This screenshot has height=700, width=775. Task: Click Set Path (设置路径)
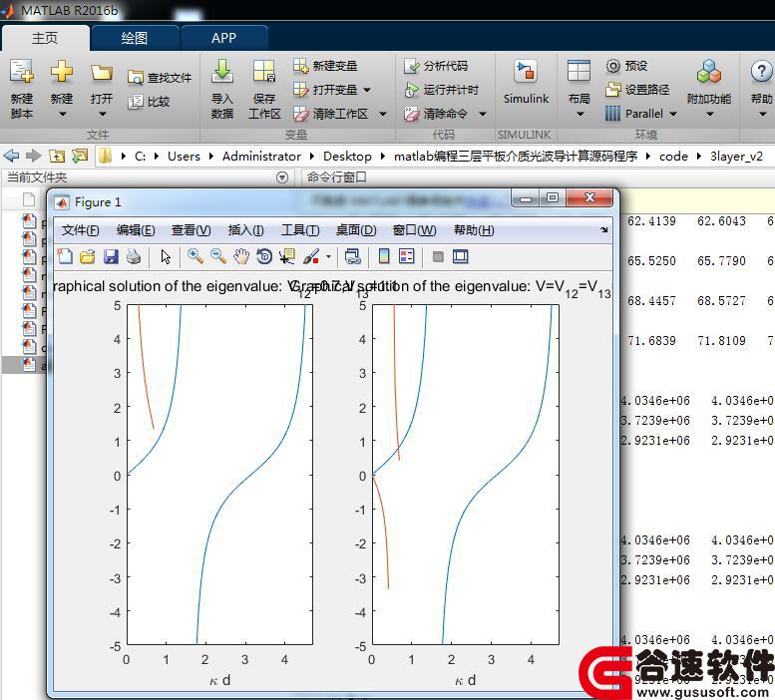(637, 90)
